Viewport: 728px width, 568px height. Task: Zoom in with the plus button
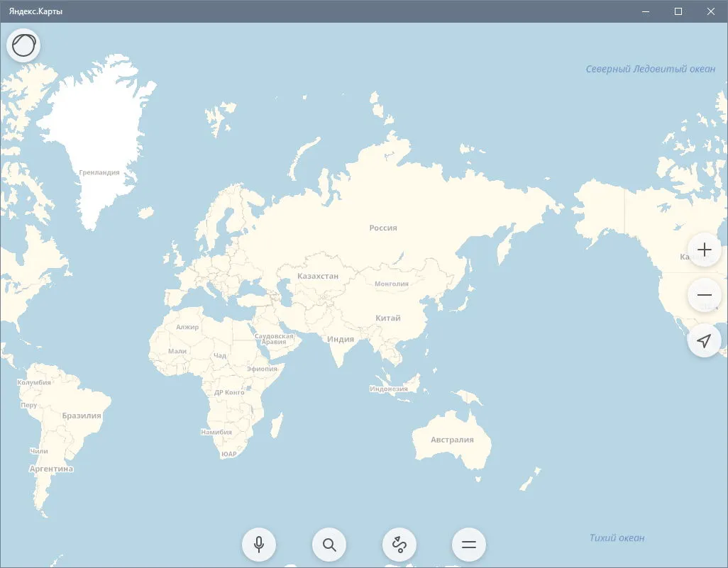(x=705, y=250)
